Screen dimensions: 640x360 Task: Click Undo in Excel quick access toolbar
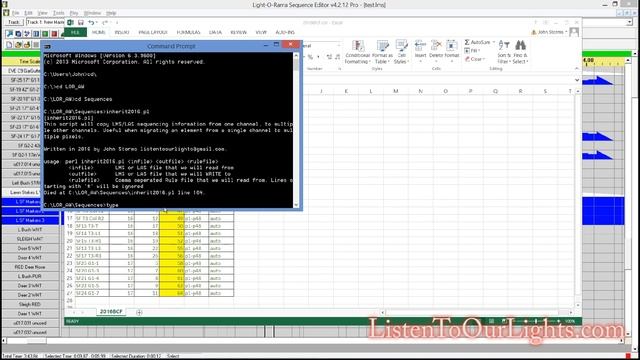91,22
